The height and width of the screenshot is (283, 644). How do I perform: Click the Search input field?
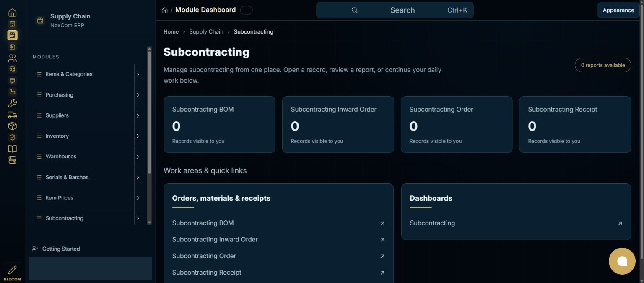click(x=395, y=10)
